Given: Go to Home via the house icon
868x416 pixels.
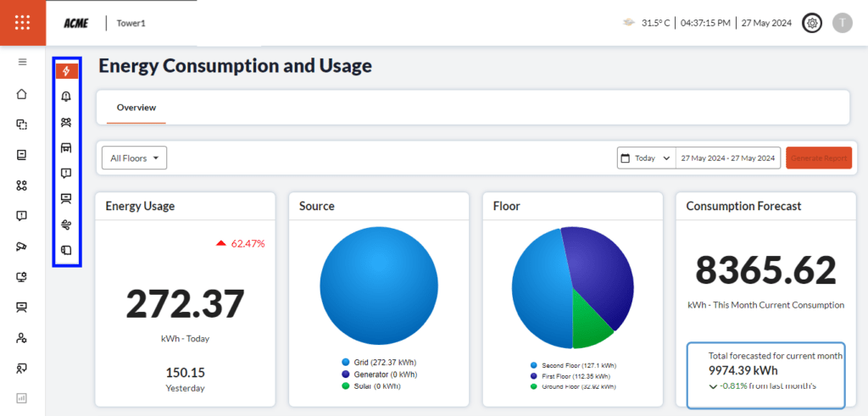Looking at the screenshot, I should 22,93.
